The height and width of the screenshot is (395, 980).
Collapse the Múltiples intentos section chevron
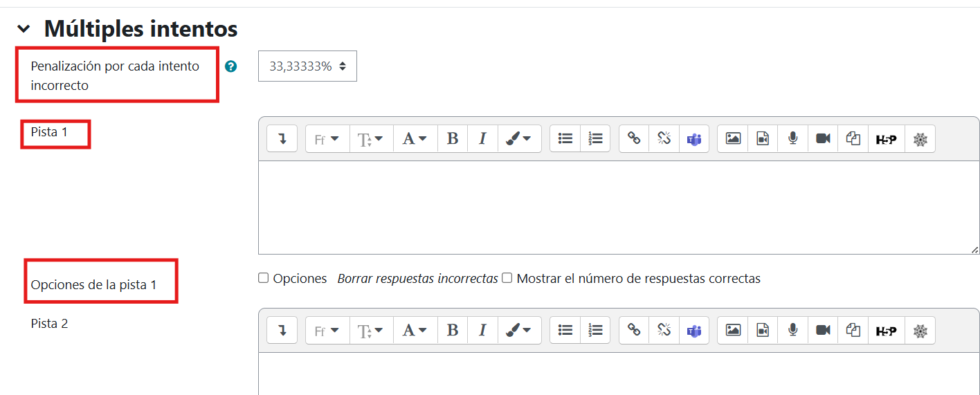click(24, 29)
